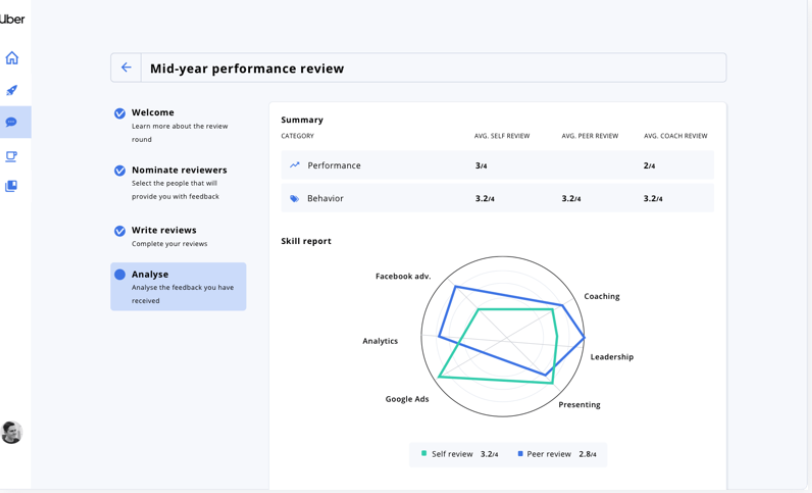Click the Behavior tag icon

point(294,199)
